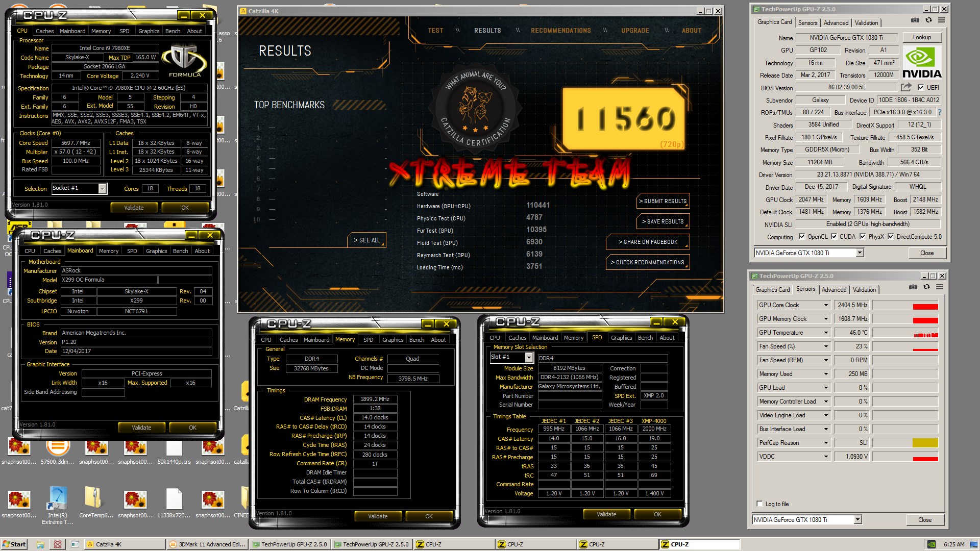Select the CoreTemp6 zip folder icon

coord(96,503)
